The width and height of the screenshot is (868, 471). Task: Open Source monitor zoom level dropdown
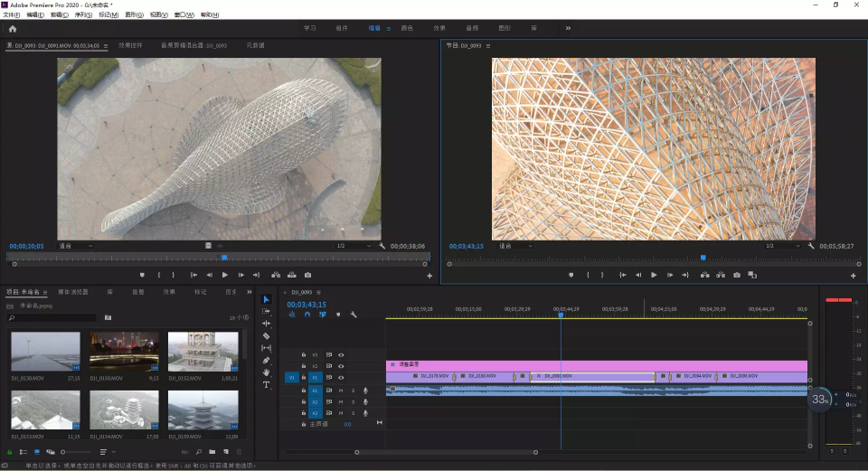[x=75, y=246]
